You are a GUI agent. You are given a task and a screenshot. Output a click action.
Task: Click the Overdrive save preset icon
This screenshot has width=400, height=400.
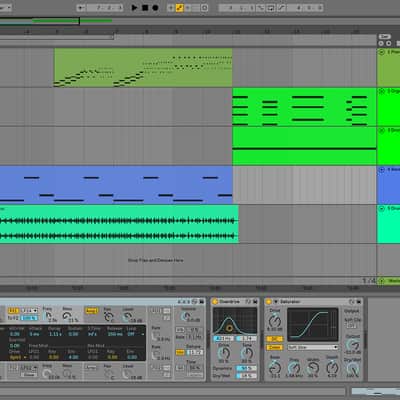(255, 302)
